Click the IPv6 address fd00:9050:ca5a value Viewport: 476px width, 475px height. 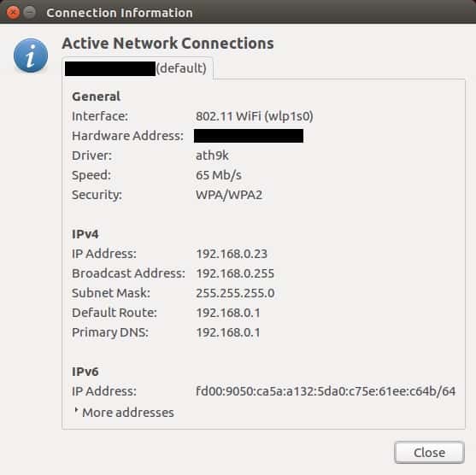pyautogui.click(x=326, y=391)
